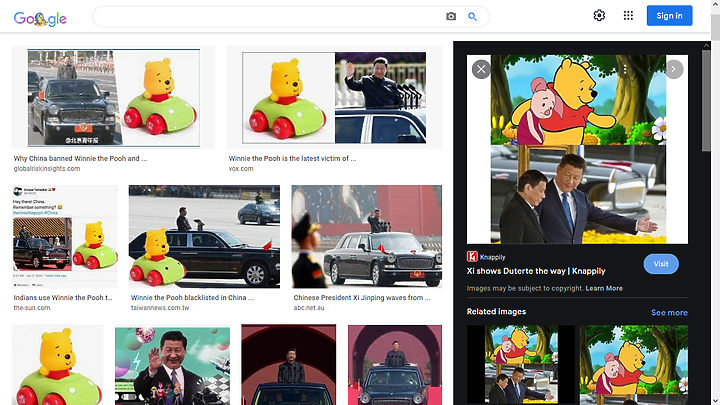The image size is (720, 405).
Task: Open the Google apps grid
Action: coord(628,16)
